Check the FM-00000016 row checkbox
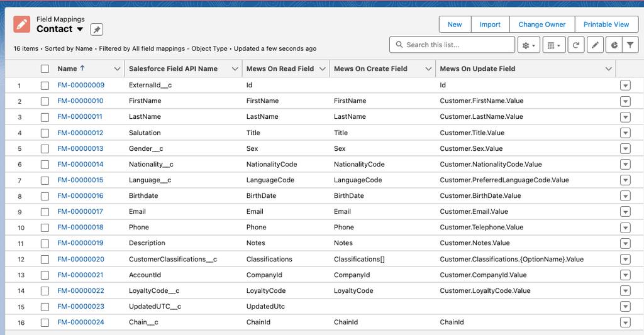 click(45, 196)
